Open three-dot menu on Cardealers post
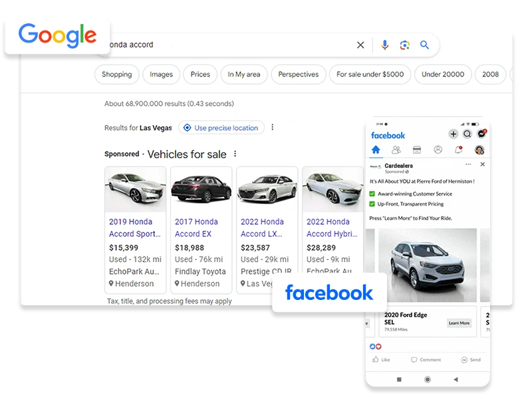 [468, 164]
